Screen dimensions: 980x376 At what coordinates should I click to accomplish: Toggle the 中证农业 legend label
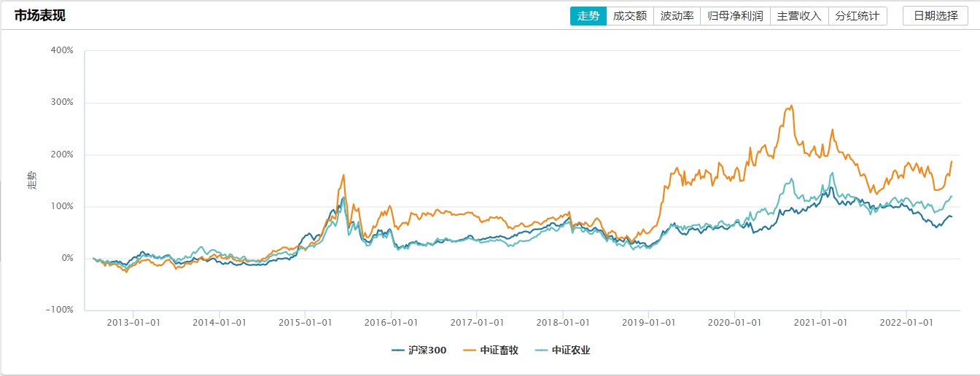tap(571, 350)
